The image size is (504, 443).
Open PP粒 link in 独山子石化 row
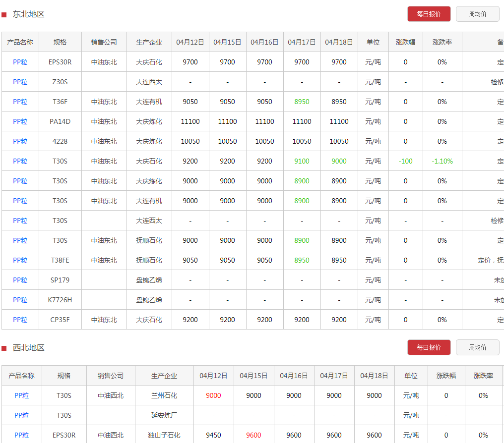[x=21, y=435]
